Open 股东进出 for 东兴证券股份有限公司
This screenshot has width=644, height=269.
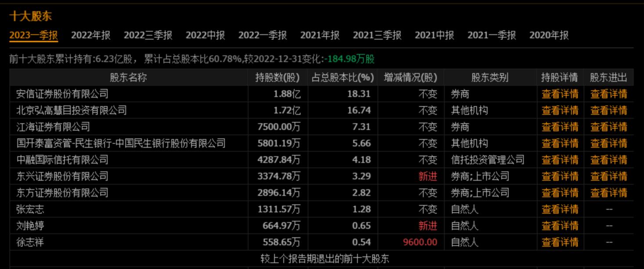click(608, 176)
